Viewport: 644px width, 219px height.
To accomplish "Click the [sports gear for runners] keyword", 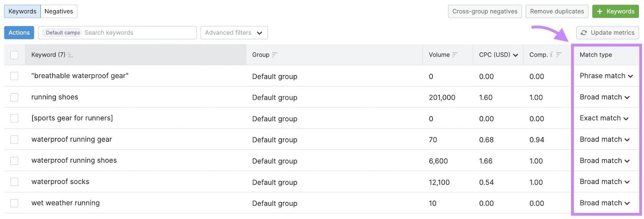I will point(72,118).
